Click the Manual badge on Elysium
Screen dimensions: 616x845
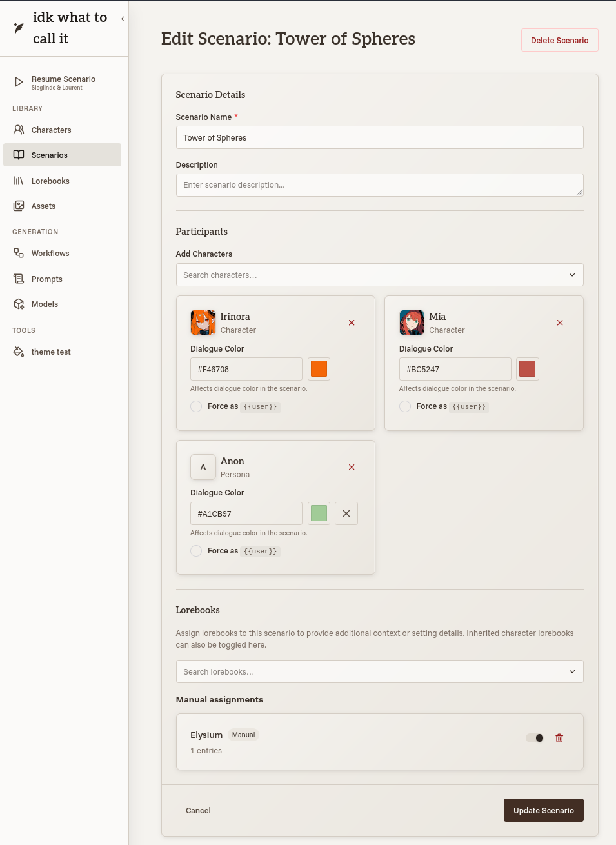pos(243,735)
